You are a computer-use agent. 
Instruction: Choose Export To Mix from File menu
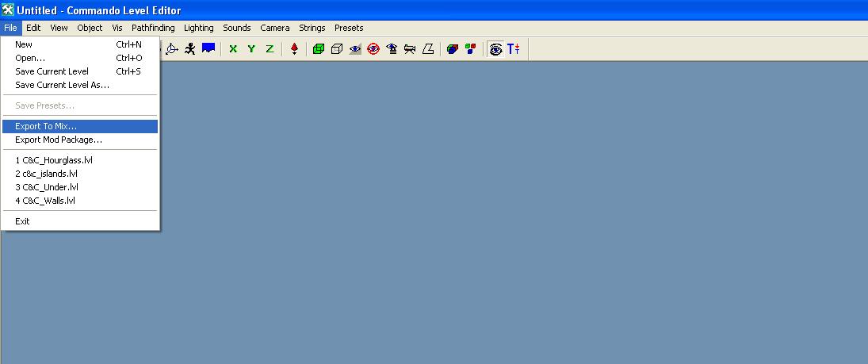coord(46,126)
